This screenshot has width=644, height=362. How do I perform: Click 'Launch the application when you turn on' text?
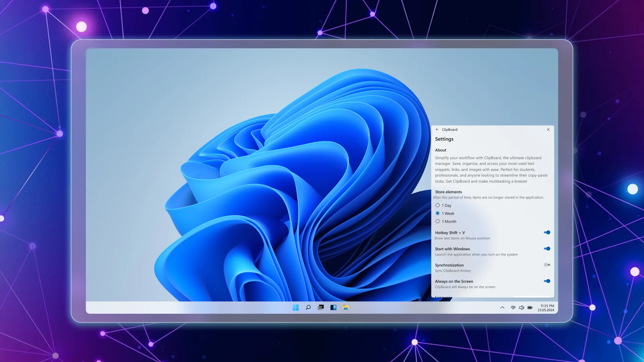tap(476, 255)
